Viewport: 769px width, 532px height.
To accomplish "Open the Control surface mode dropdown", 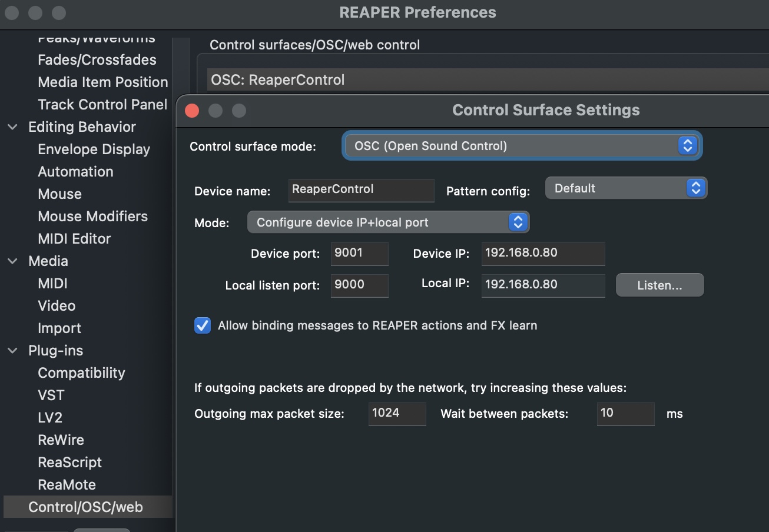I will pos(522,146).
